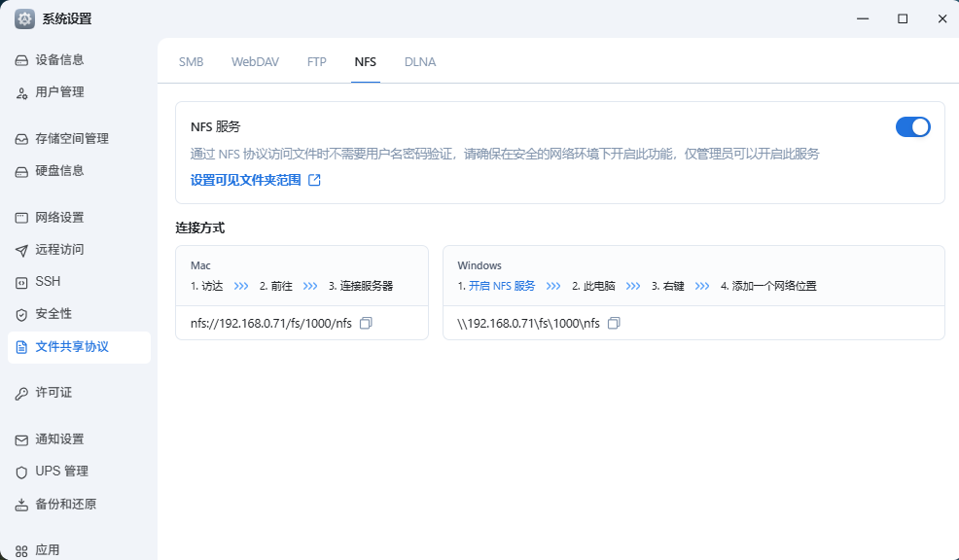Click the Device Info (设备信息) sidebar icon
959x560 pixels.
(21, 60)
